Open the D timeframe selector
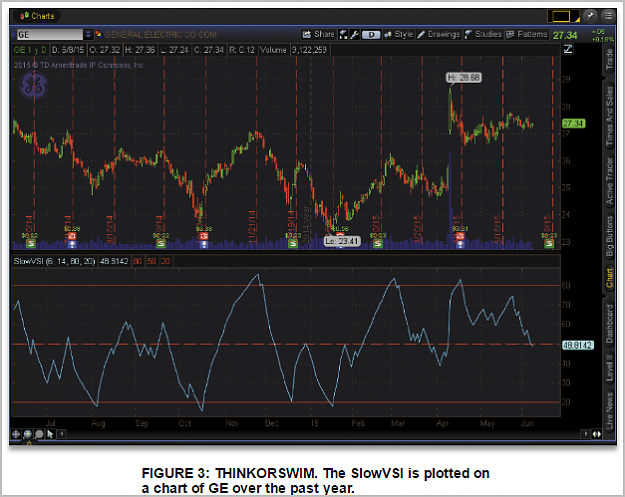This screenshot has width=625, height=497. [x=371, y=35]
